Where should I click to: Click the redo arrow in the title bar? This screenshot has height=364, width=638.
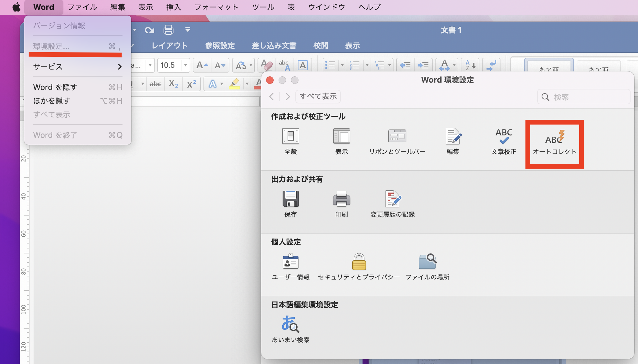point(150,30)
